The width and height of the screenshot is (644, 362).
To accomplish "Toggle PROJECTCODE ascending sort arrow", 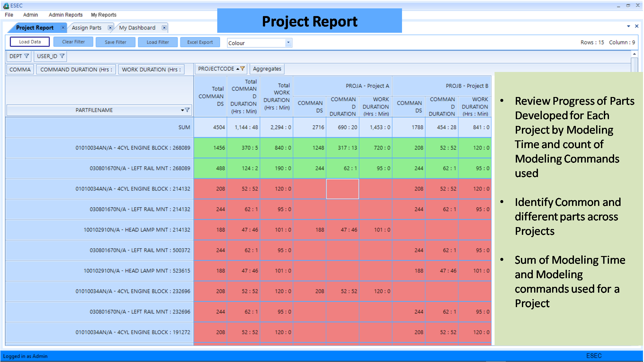I will 238,69.
